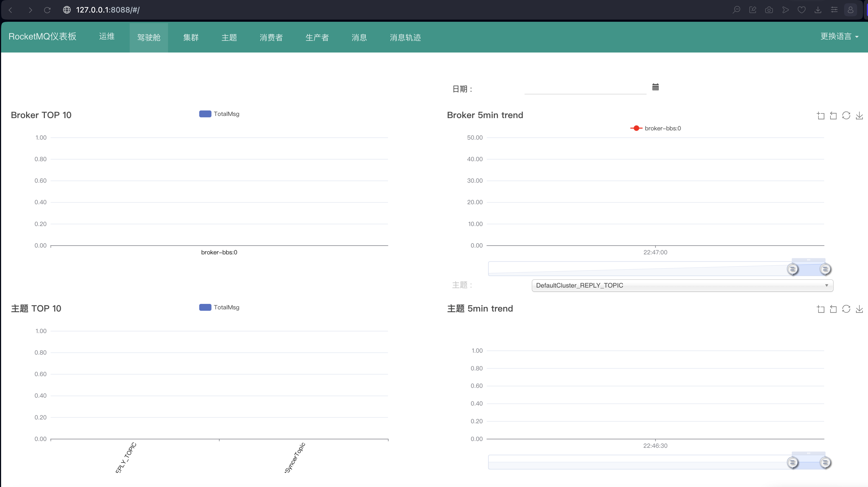Restore the Broker 5min trend chart
Image resolution: width=868 pixels, height=487 pixels.
pos(846,116)
